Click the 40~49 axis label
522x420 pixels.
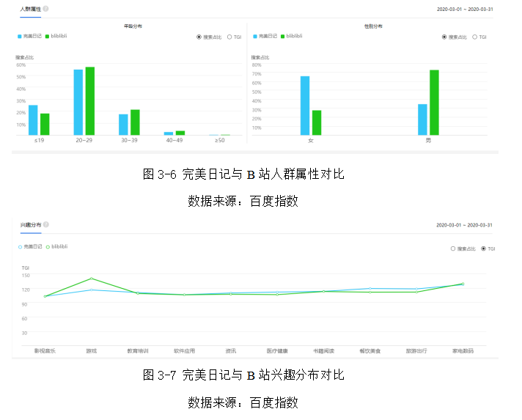(174, 140)
